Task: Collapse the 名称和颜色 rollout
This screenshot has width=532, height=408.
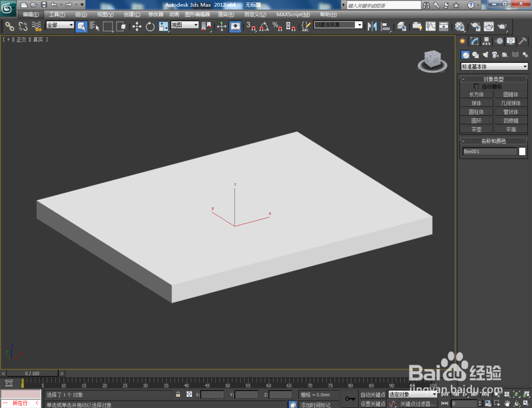Action: [x=493, y=141]
